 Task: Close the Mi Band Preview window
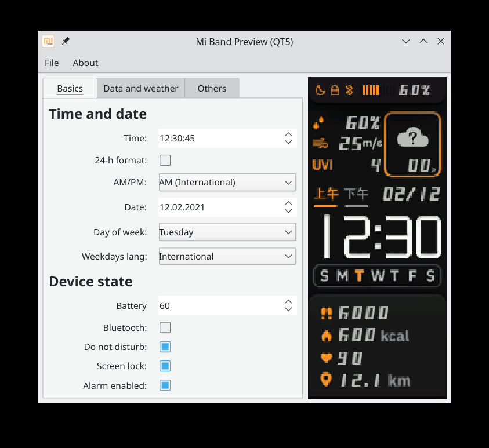point(441,41)
